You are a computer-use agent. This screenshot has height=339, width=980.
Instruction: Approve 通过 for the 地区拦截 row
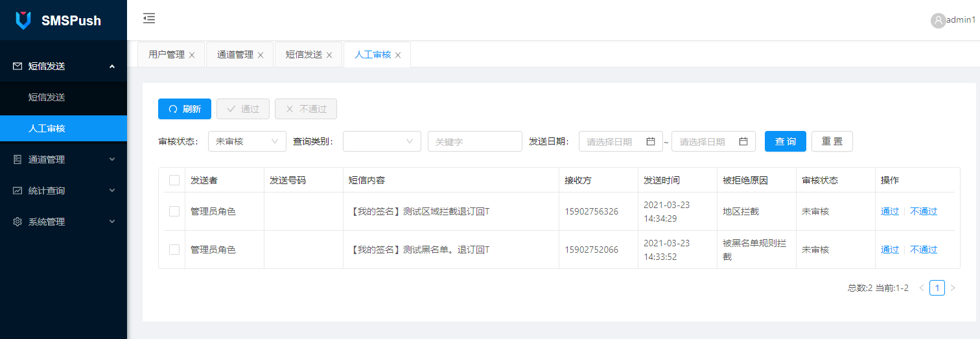pos(890,211)
